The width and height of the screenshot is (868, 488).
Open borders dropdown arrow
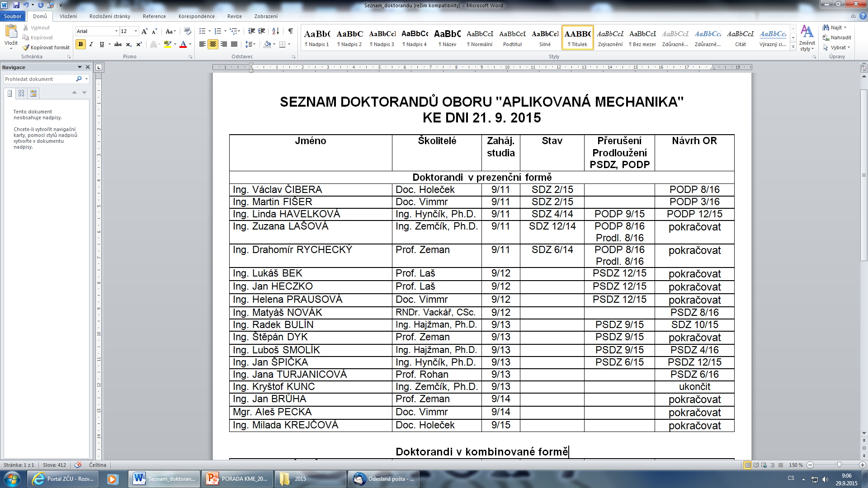point(289,44)
